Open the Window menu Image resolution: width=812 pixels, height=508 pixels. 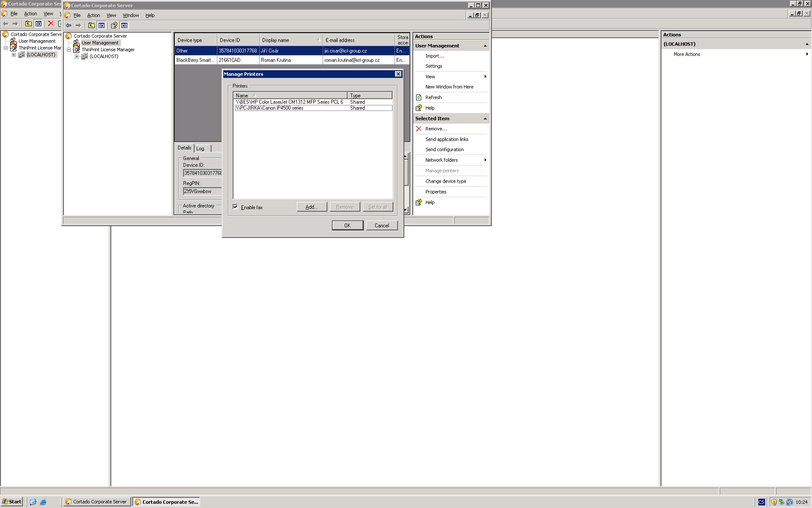[x=131, y=15]
